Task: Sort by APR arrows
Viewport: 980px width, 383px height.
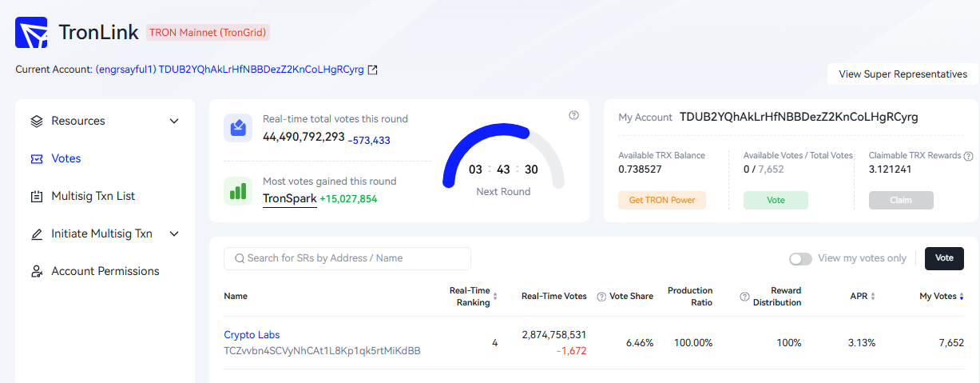Action: pyautogui.click(x=872, y=297)
